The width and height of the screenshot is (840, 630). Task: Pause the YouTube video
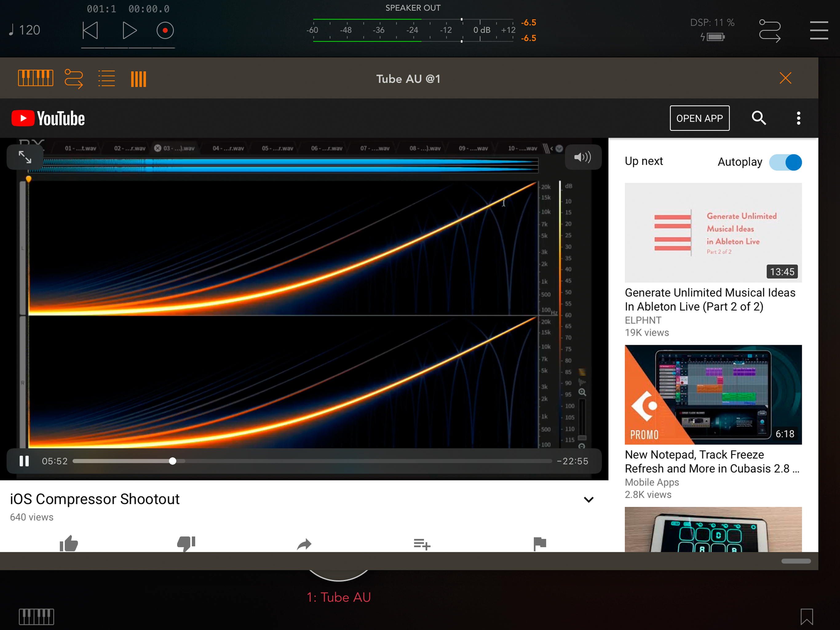(24, 461)
